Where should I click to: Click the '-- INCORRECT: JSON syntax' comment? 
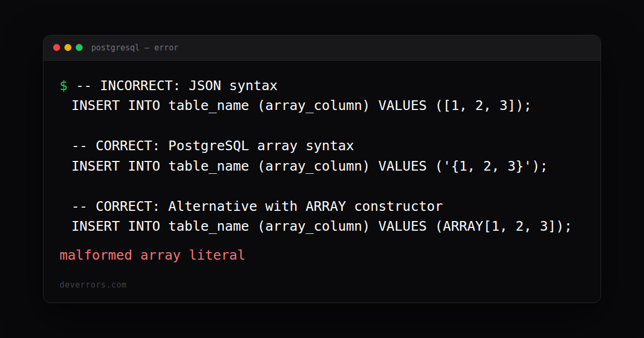pyautogui.click(x=177, y=86)
